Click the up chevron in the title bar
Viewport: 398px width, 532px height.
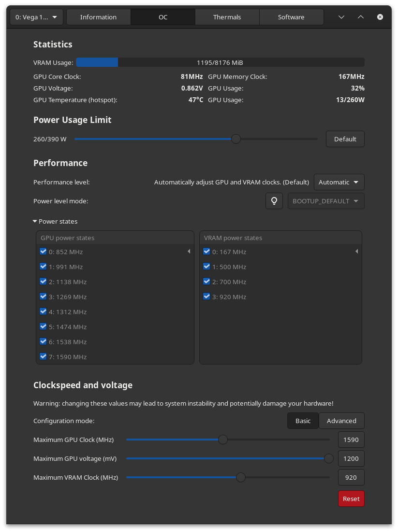point(361,17)
